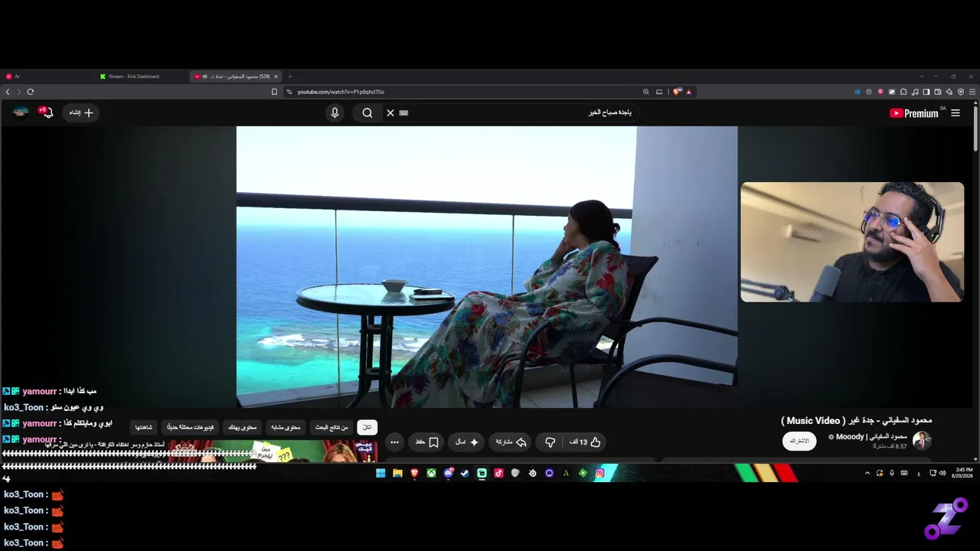Screen dimensions: 980x551
Task: Click the music video player
Action: click(487, 266)
